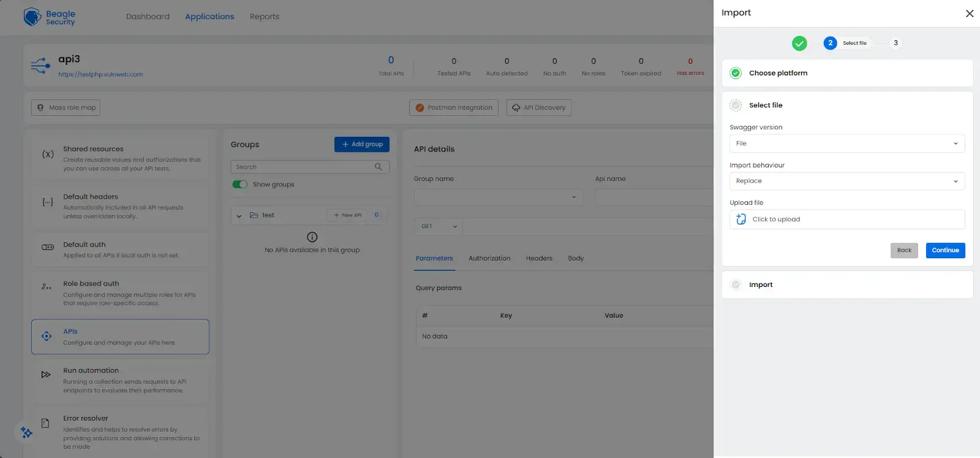Open the Applications menu item
980x458 pixels.
209,17
